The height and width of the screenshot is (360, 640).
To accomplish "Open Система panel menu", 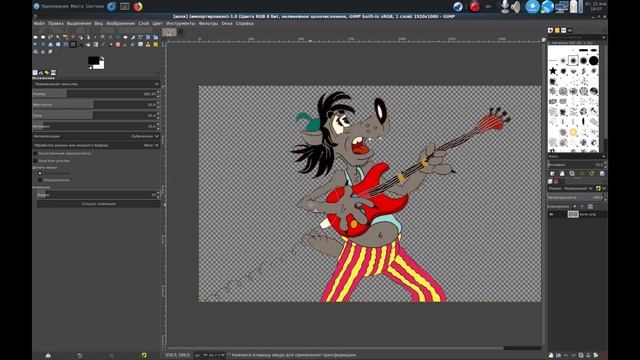I will [94, 6].
